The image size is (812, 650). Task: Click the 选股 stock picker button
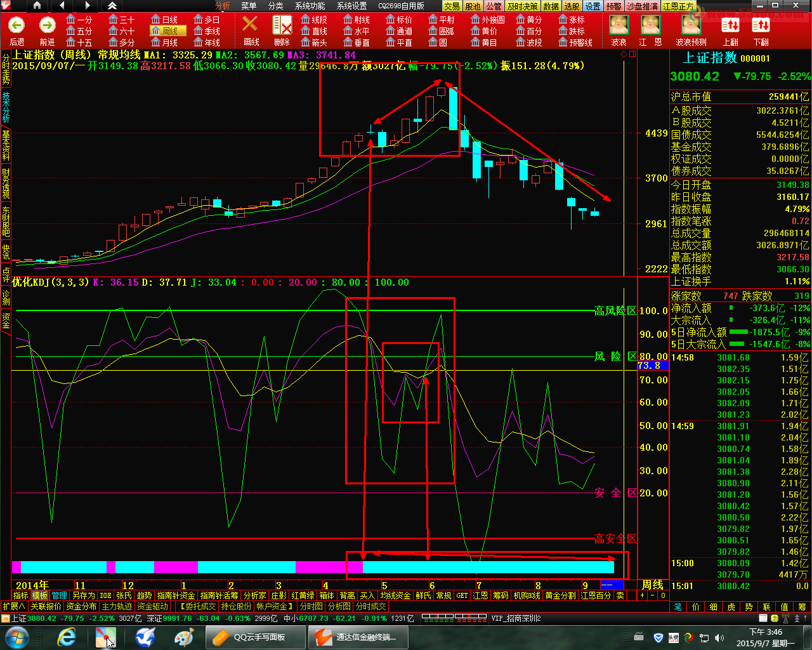click(572, 6)
